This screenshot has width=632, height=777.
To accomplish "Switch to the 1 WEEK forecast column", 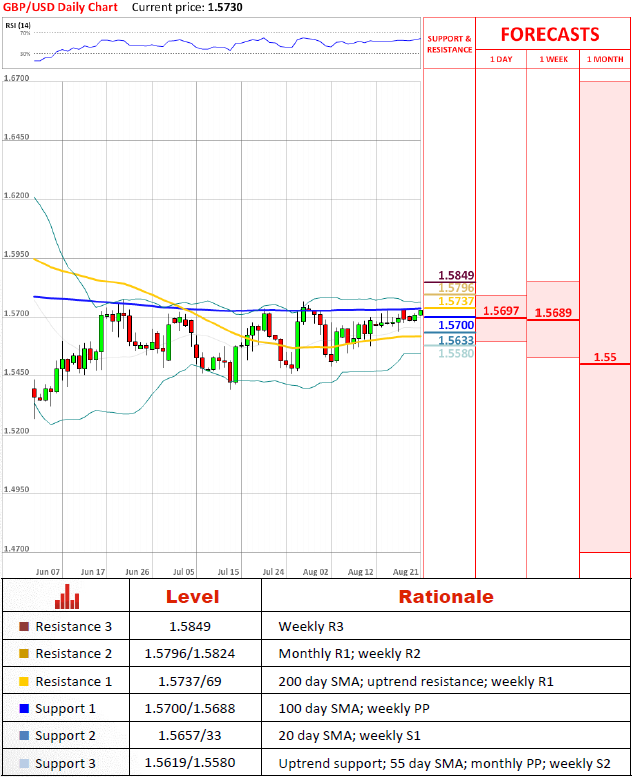I will pos(553,59).
